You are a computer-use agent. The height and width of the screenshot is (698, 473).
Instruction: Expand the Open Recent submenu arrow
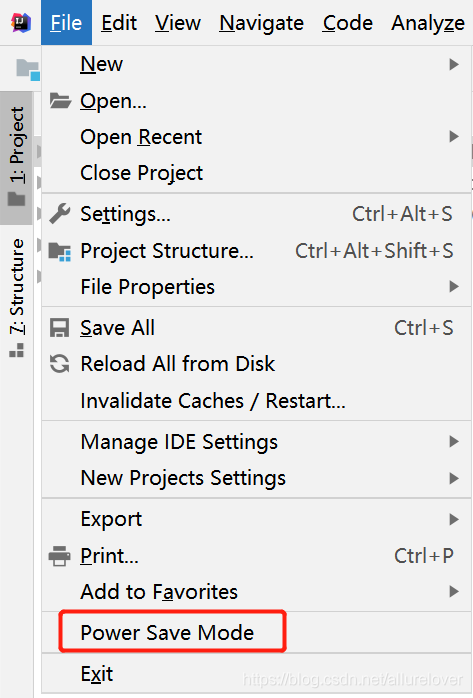(x=454, y=137)
